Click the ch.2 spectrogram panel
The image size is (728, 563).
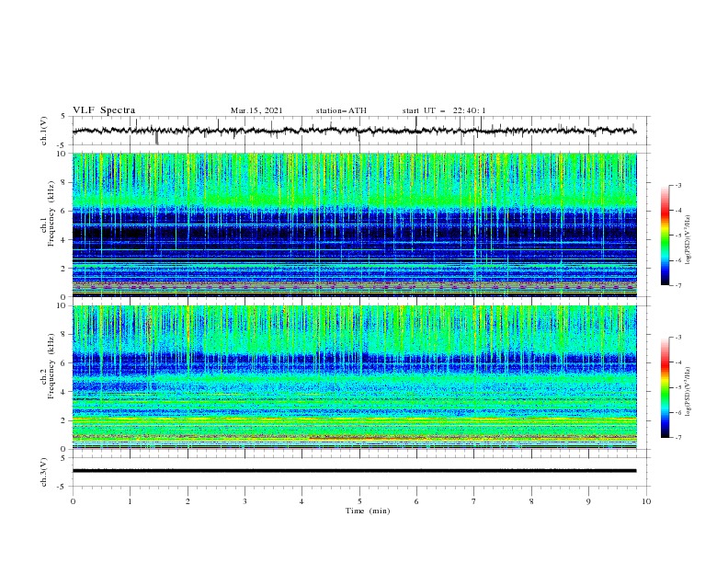(355, 377)
